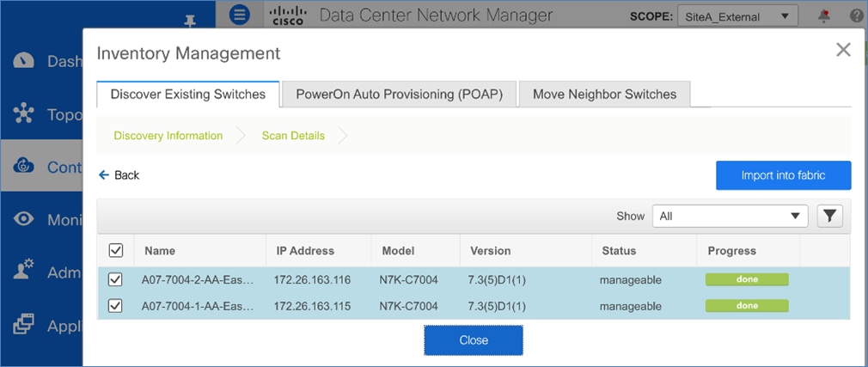Screen dimensions: 868x367
Task: Switch to Move Neighbor Switches tab
Action: coord(604,94)
